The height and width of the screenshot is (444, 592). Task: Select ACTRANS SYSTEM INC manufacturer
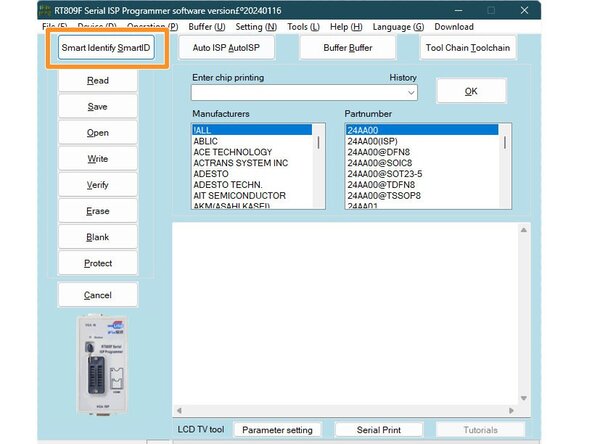click(252, 163)
